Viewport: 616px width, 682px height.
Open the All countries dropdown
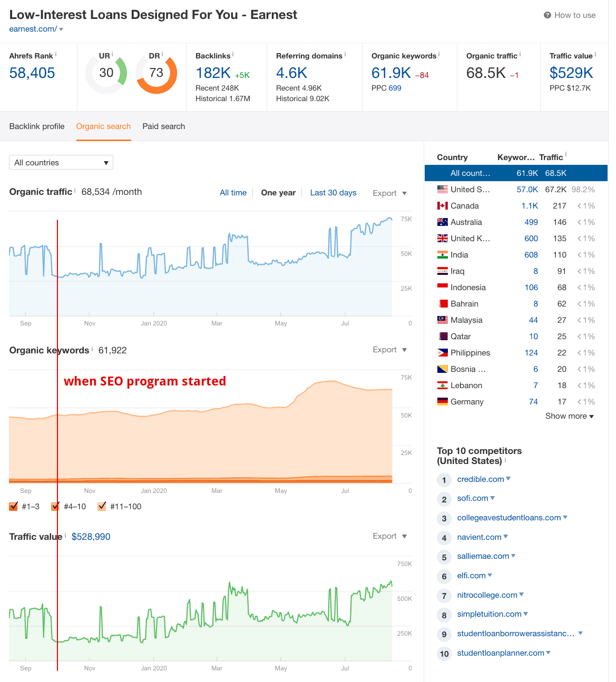coord(61,163)
